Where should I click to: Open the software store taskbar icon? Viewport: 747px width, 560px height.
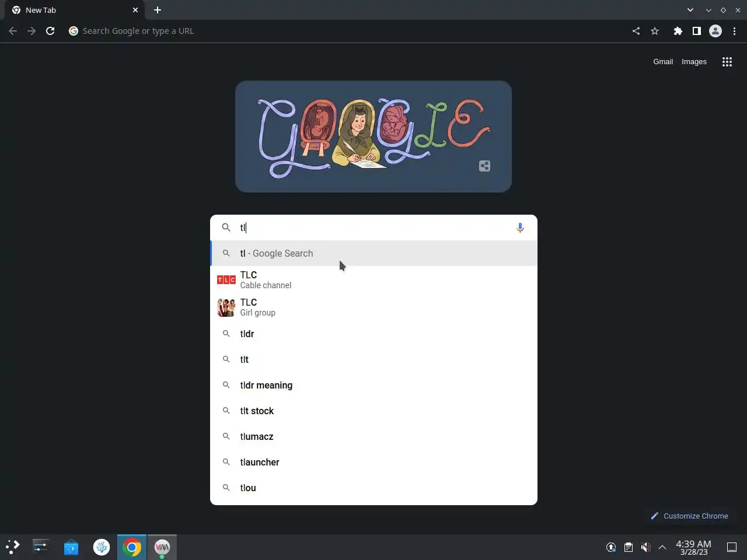click(71, 547)
